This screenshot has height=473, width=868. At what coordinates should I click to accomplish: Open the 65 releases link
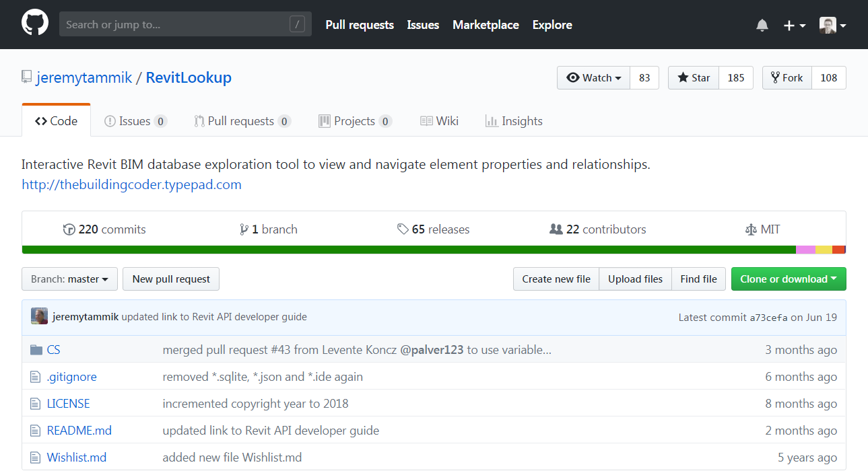click(x=434, y=229)
